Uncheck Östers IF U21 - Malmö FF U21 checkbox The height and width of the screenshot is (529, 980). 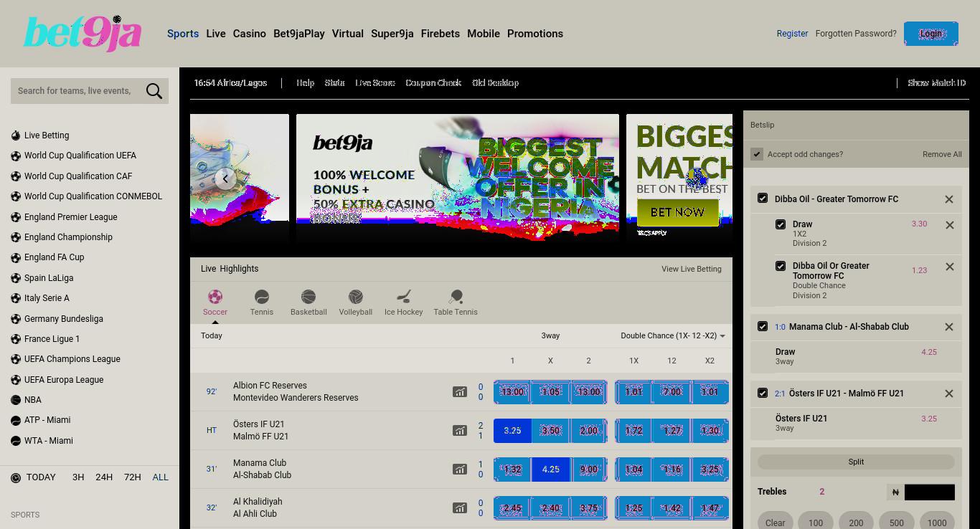coord(763,393)
